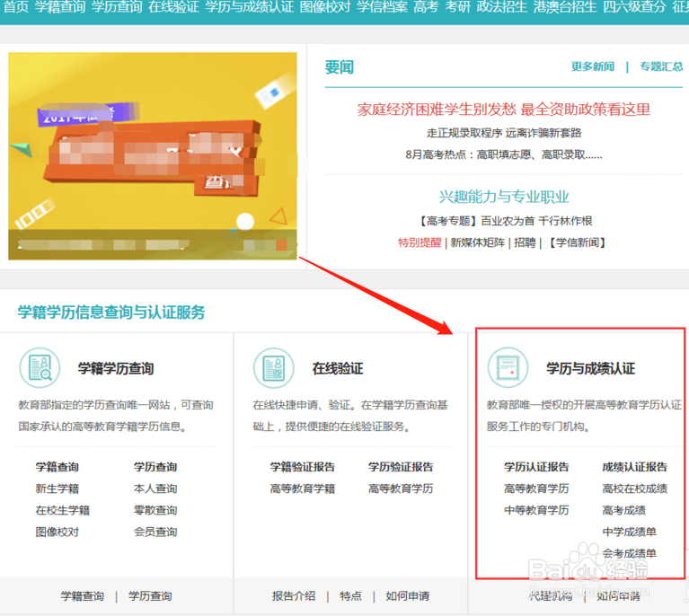Click 如何申请 in the 在线验证 footer
The width and height of the screenshot is (689, 616).
[407, 595]
